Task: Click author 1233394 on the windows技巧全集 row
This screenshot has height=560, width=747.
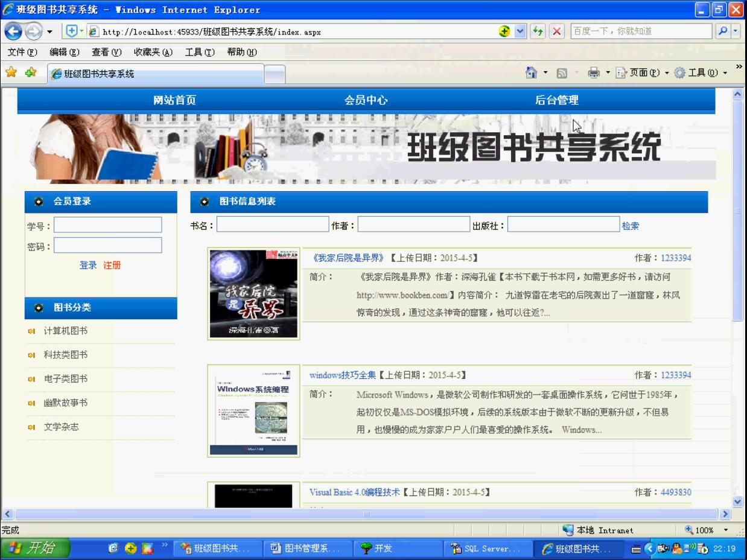Action: coord(676,375)
